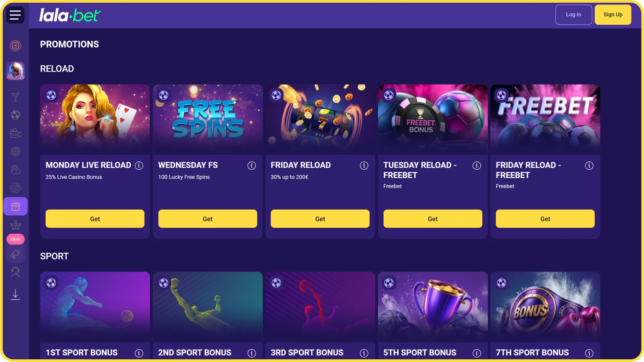Open the hamburger menu
Screen dimensions: 644x362
tap(15, 15)
